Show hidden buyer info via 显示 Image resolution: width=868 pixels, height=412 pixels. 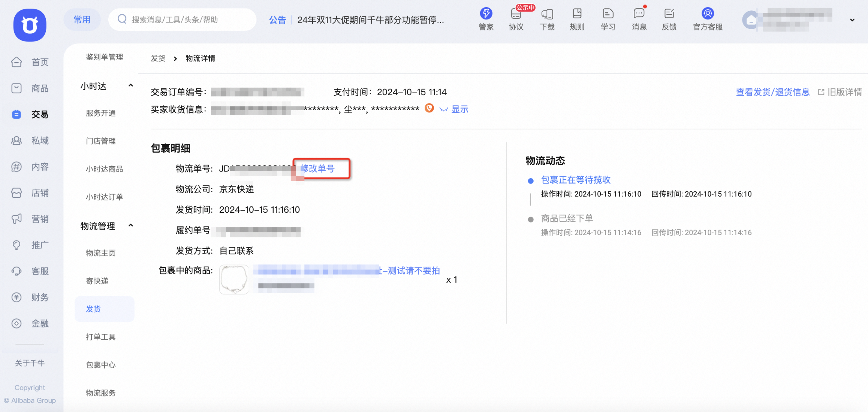click(460, 109)
